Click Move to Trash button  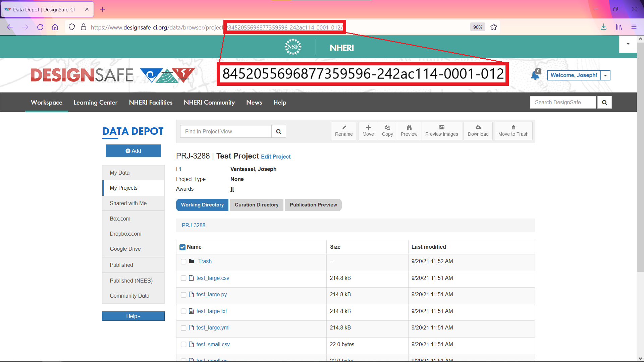tap(513, 131)
